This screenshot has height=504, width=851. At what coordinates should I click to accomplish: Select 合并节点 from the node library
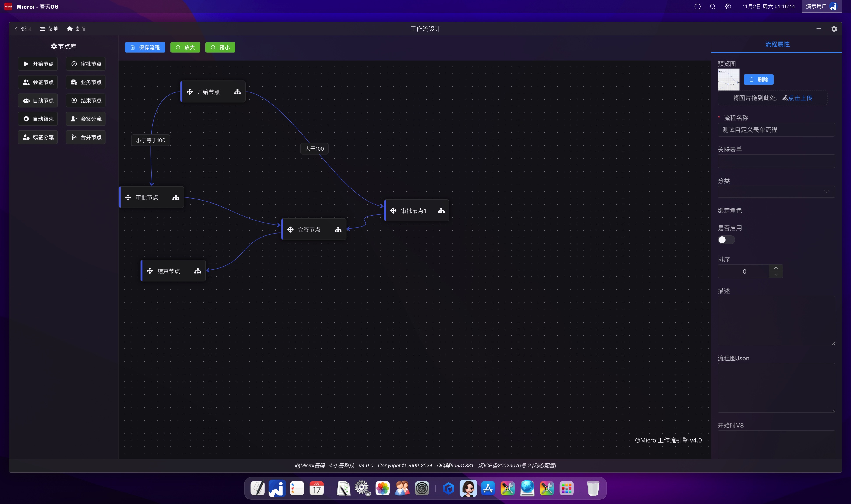[86, 137]
